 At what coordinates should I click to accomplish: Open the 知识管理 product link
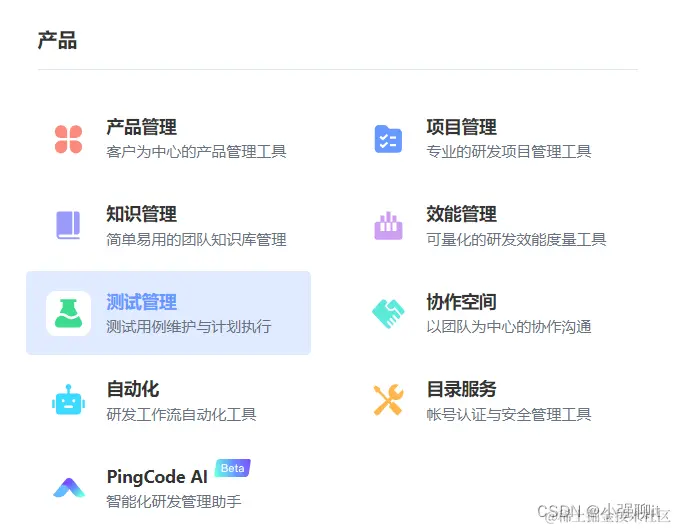pos(141,214)
